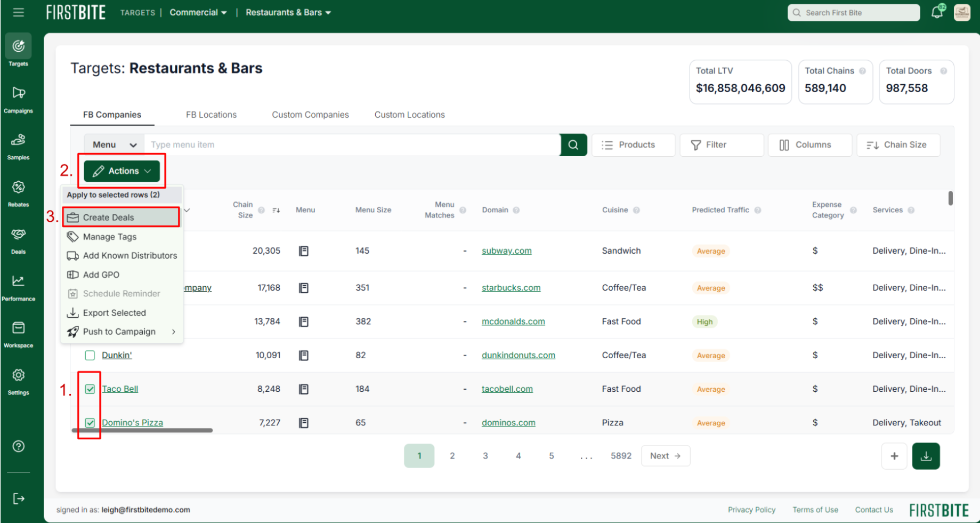
Task: Open the menu icon in McDonald's row
Action: pos(304,321)
